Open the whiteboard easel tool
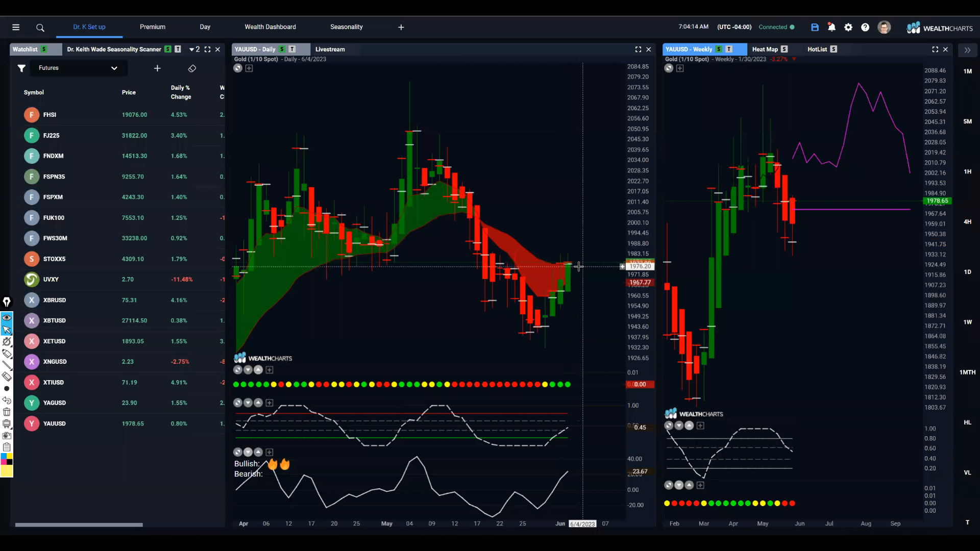 (7, 424)
